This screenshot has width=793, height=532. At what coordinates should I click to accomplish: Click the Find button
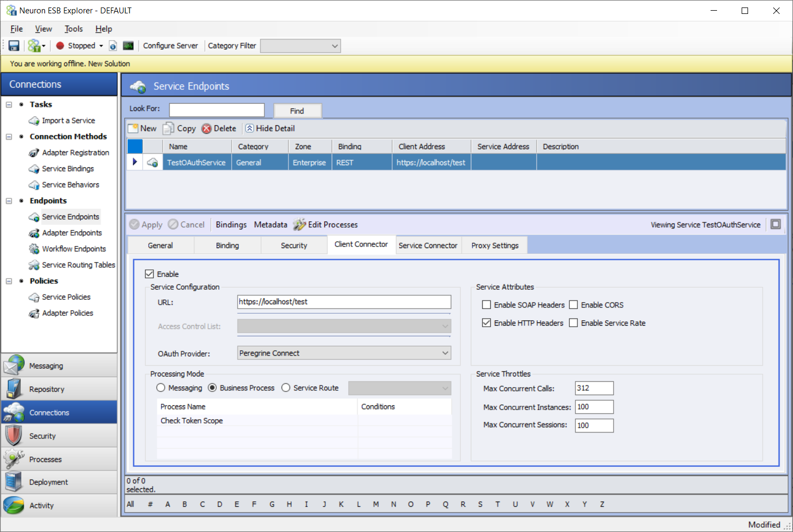pyautogui.click(x=297, y=111)
